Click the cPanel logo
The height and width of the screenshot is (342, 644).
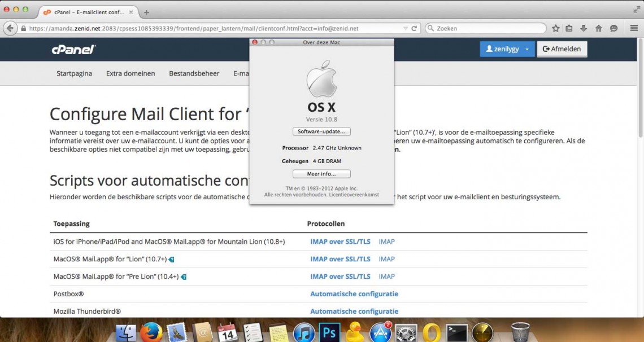(x=73, y=49)
